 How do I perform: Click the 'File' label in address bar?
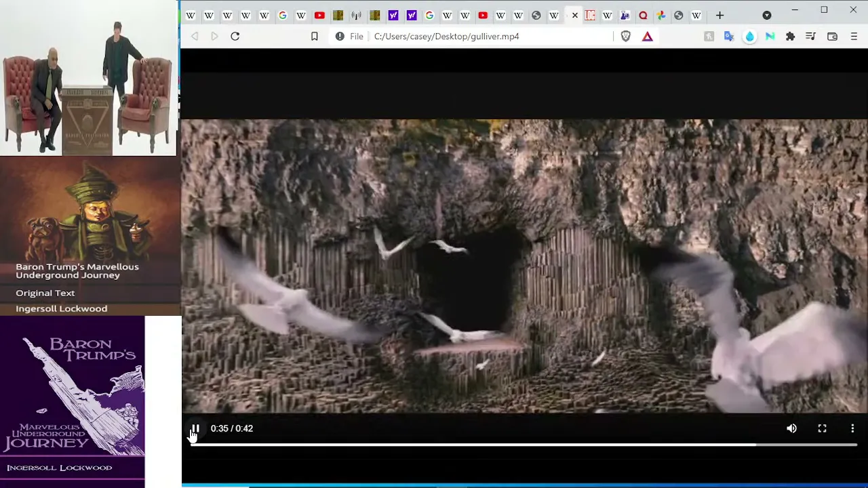(x=357, y=36)
